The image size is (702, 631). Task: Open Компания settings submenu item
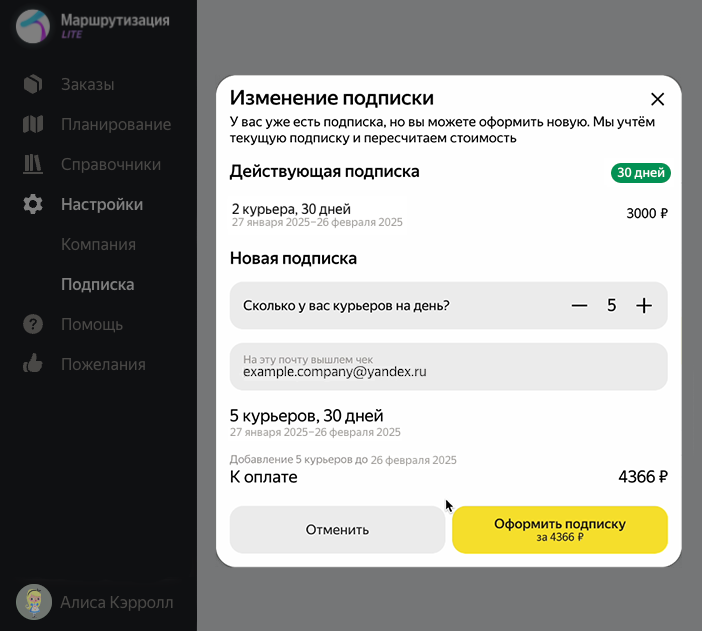click(x=98, y=244)
